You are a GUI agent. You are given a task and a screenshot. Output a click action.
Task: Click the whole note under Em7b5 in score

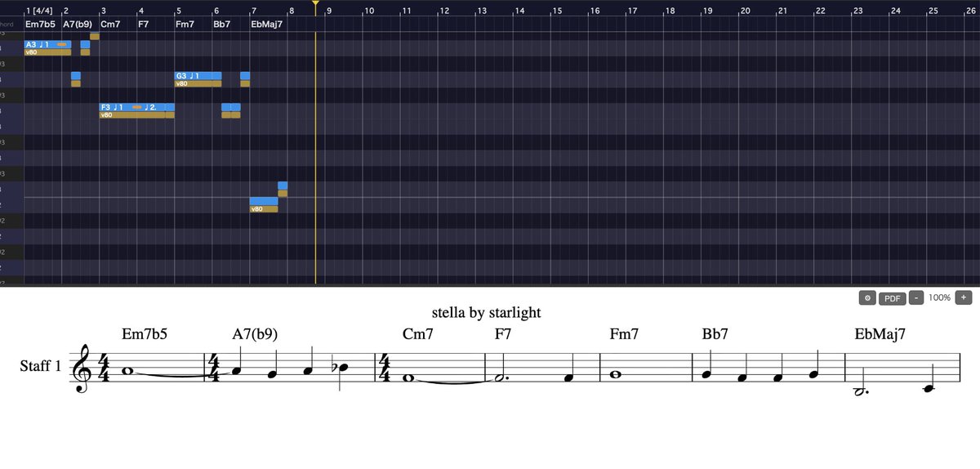[127, 371]
